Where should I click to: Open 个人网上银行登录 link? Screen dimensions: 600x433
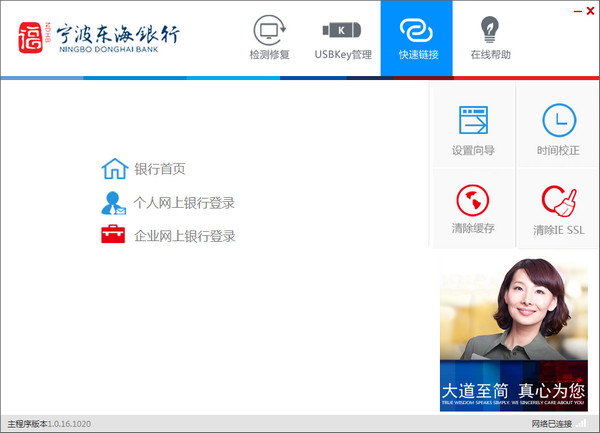point(184,203)
